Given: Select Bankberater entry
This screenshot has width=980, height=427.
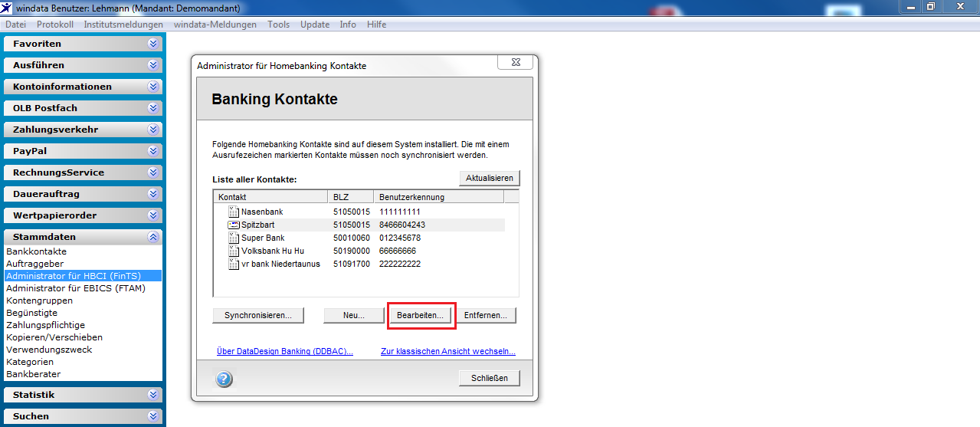Looking at the screenshot, I should coord(33,374).
